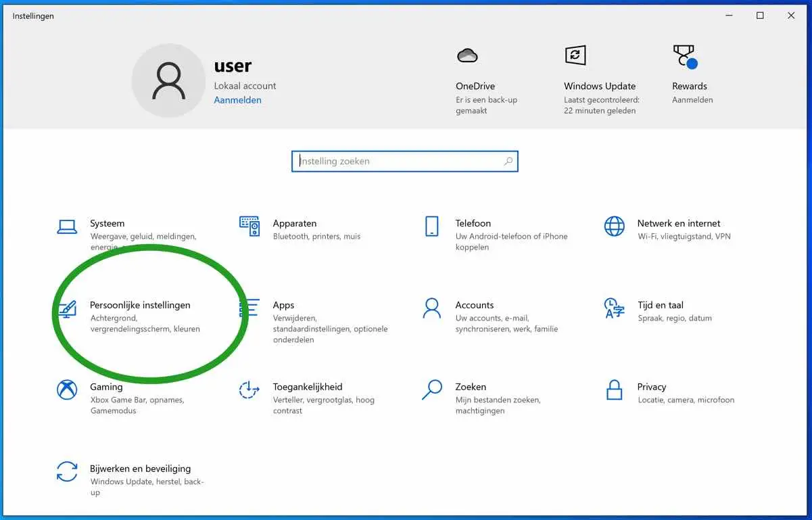Click the Persoonlijke instellingen paintbrush icon

pos(67,309)
